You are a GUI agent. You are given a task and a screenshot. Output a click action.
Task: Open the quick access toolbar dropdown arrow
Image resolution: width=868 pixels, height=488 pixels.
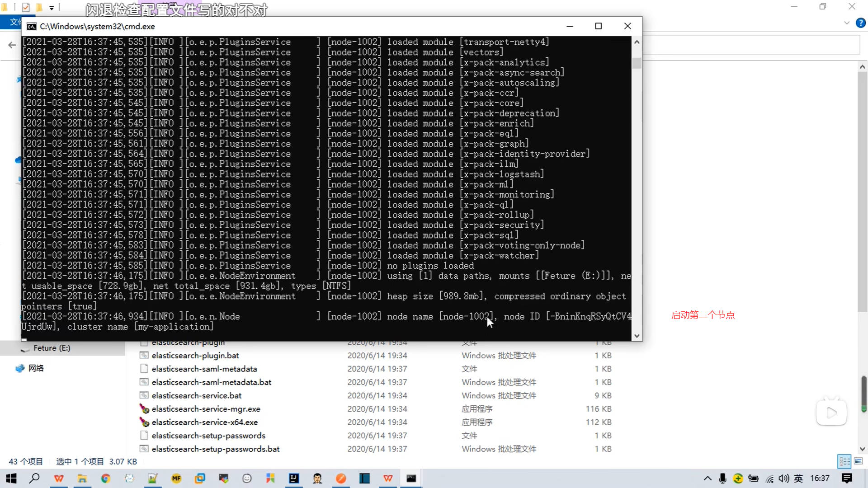[x=52, y=8]
